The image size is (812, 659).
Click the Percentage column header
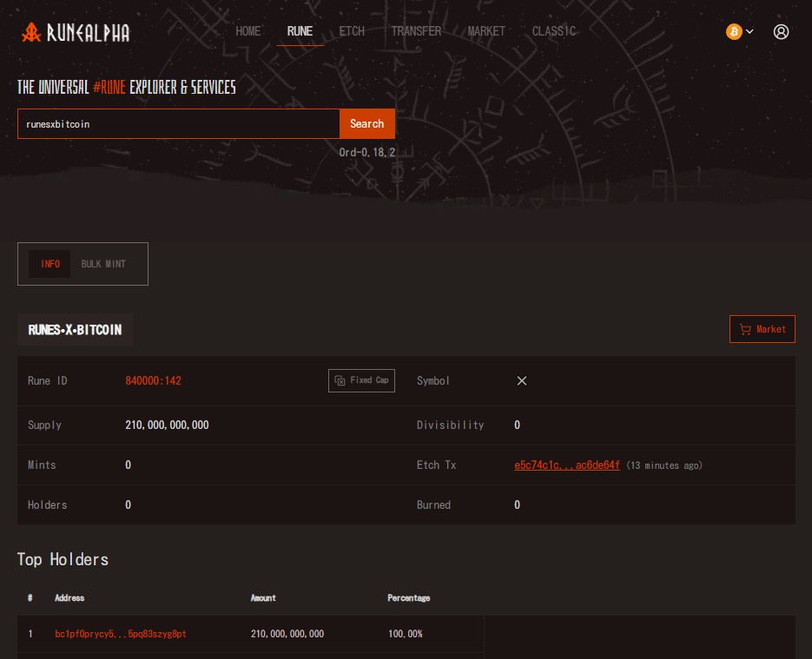click(408, 598)
